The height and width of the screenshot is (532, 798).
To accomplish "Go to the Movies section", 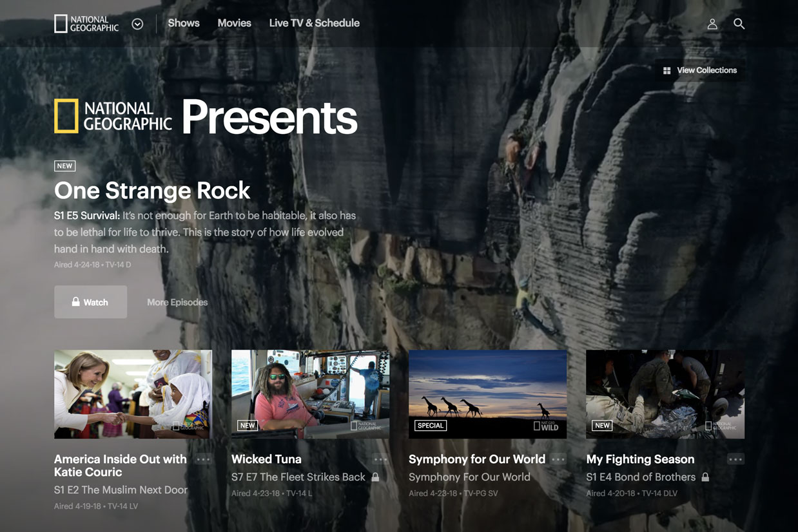I will 234,23.
